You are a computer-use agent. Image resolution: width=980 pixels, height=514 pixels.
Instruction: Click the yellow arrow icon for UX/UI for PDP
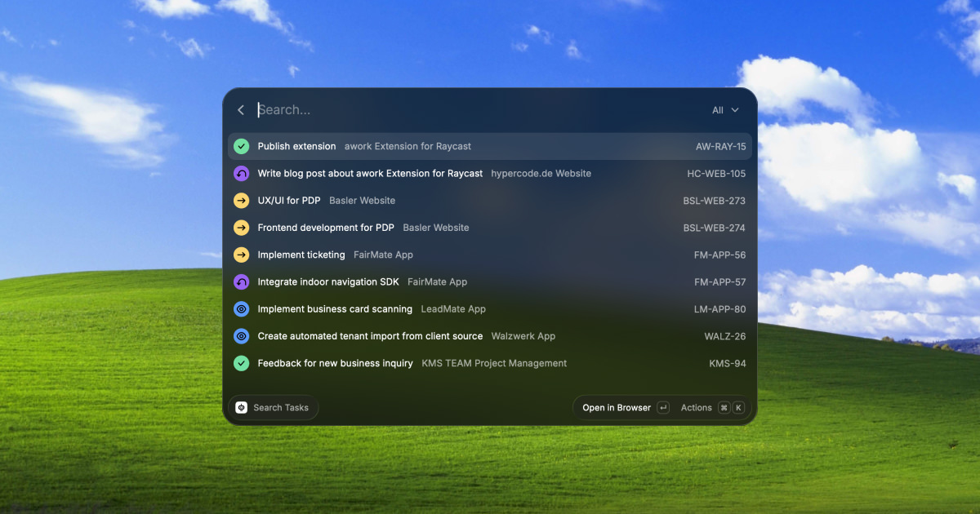pyautogui.click(x=241, y=201)
